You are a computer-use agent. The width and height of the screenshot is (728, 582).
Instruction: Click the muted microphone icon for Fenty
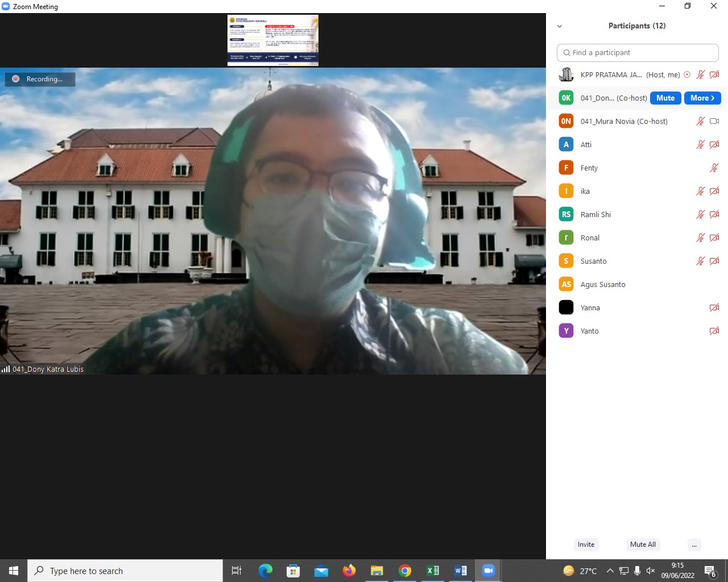click(714, 168)
